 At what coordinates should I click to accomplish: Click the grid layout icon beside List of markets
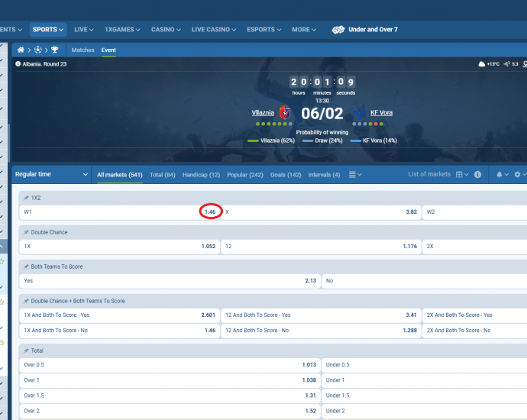click(x=462, y=174)
